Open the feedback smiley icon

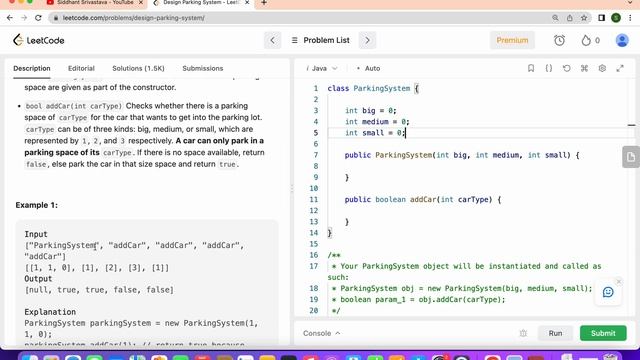pyautogui.click(x=608, y=292)
